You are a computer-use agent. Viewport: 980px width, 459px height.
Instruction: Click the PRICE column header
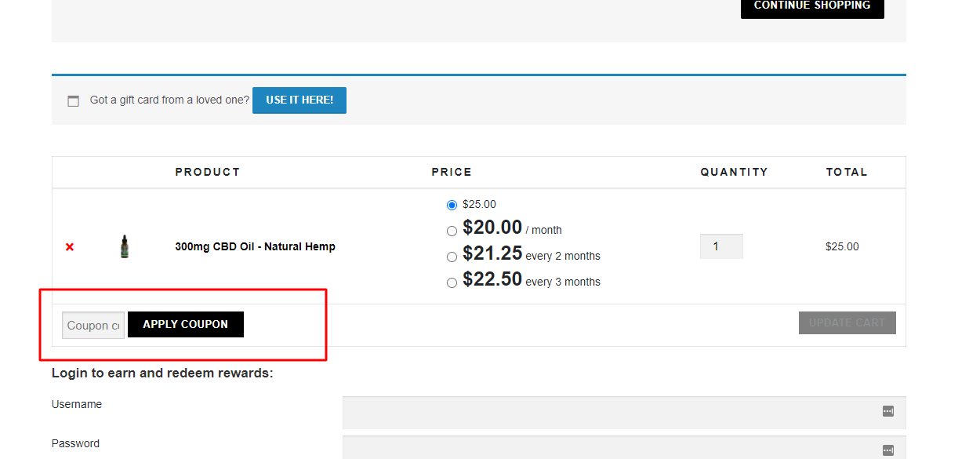click(452, 172)
